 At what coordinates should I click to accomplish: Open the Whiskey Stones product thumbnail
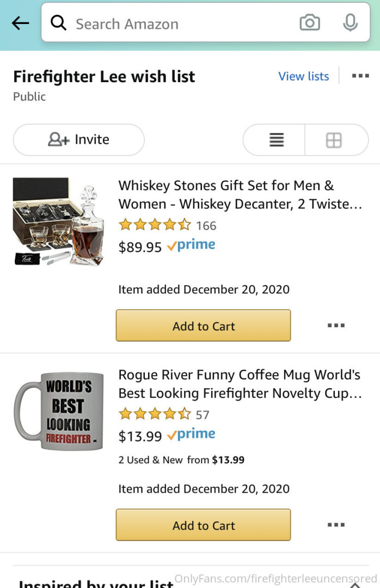[x=59, y=222]
